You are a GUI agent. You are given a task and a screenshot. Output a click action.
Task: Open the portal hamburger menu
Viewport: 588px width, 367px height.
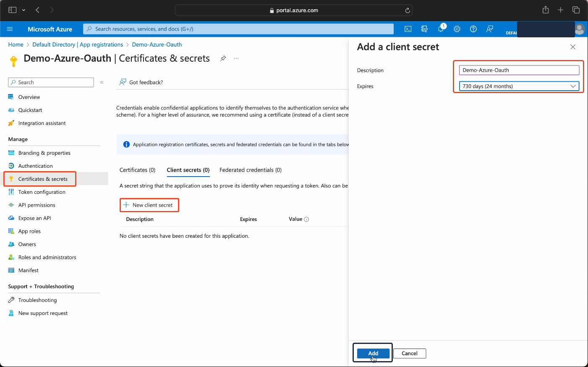coord(10,29)
